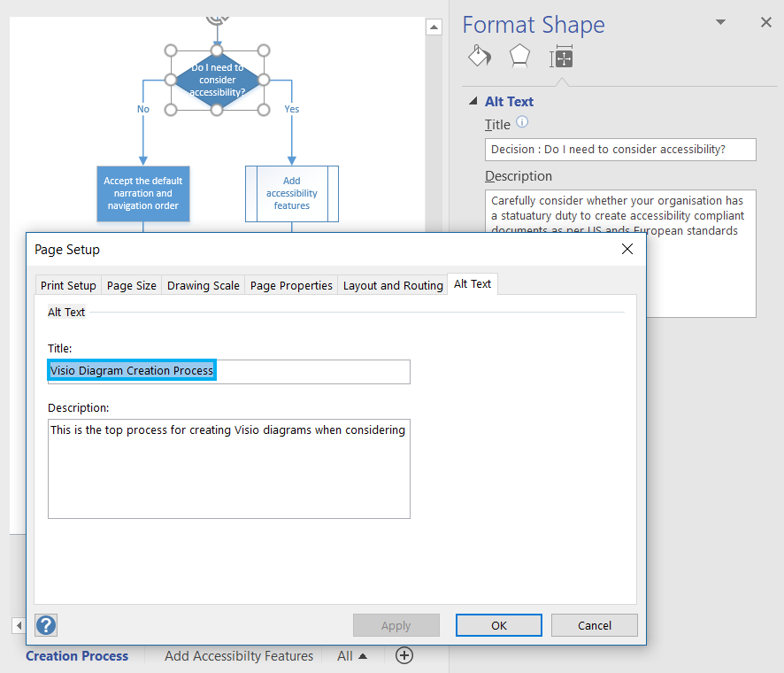The width and height of the screenshot is (784, 673).
Task: Collapse the Alt Text section triangle
Action: (473, 101)
